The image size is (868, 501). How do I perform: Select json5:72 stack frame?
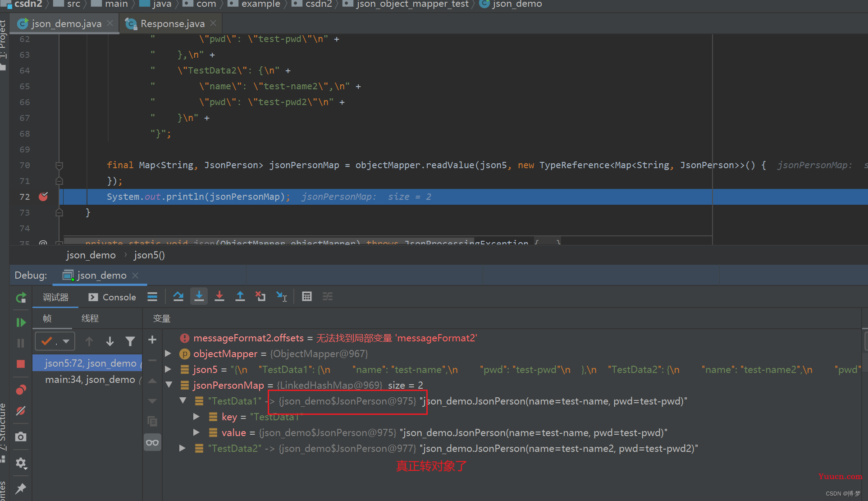click(x=87, y=363)
